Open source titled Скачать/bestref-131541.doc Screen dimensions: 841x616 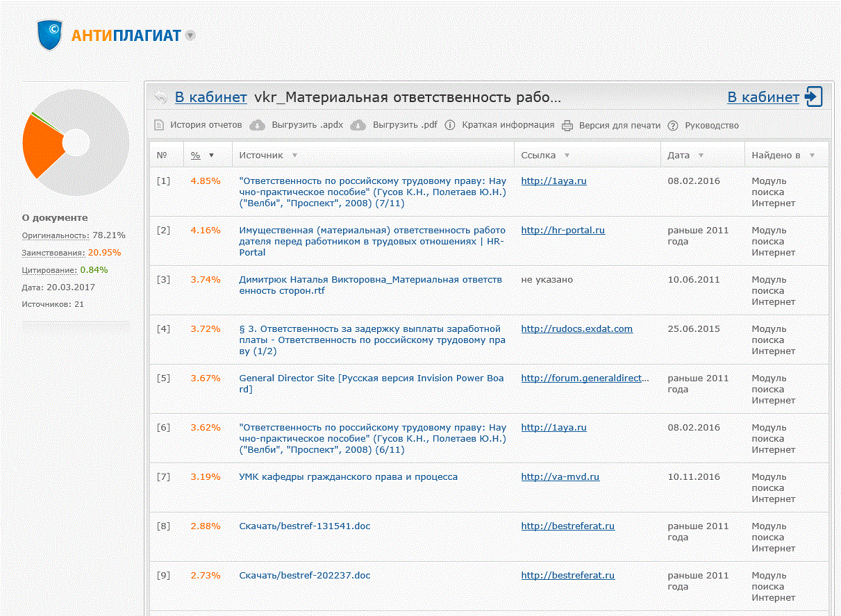(x=304, y=526)
